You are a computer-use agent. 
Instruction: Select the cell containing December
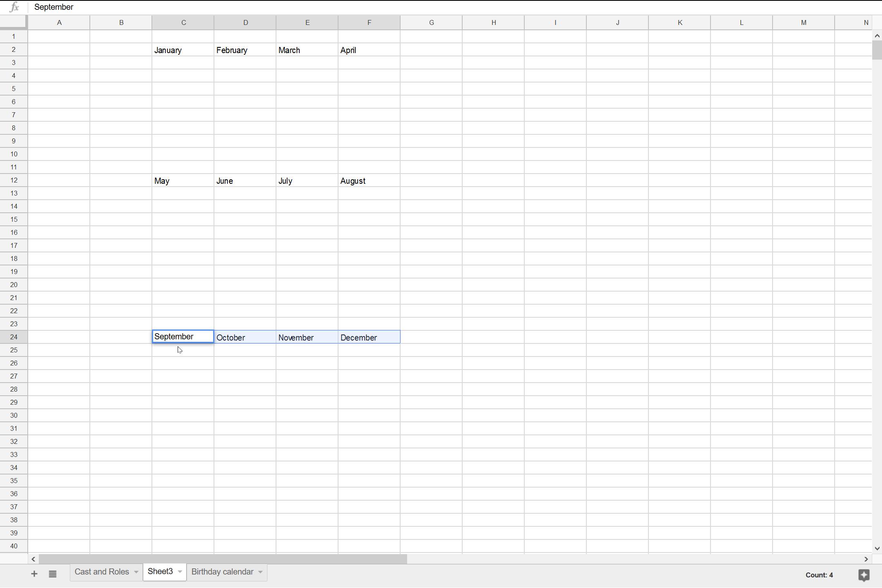tap(369, 337)
